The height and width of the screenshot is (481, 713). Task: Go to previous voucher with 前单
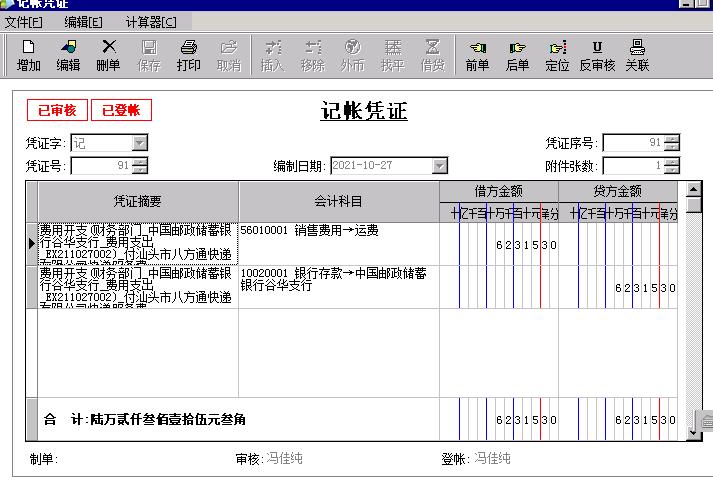point(477,56)
